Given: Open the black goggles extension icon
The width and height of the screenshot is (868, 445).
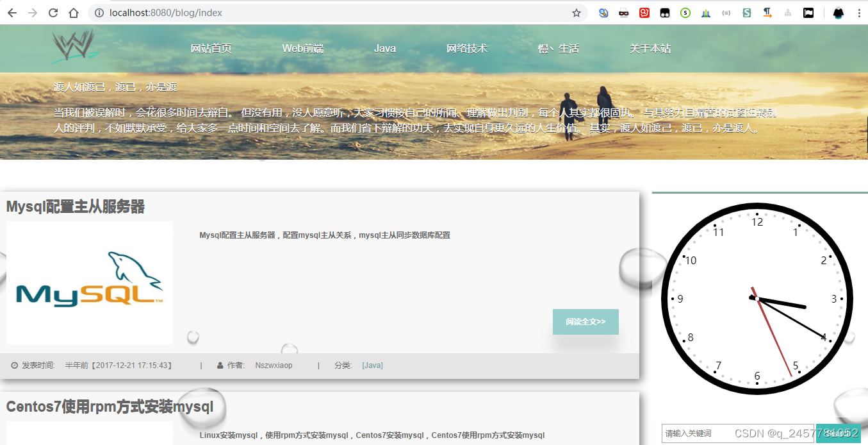Looking at the screenshot, I should pyautogui.click(x=665, y=13).
